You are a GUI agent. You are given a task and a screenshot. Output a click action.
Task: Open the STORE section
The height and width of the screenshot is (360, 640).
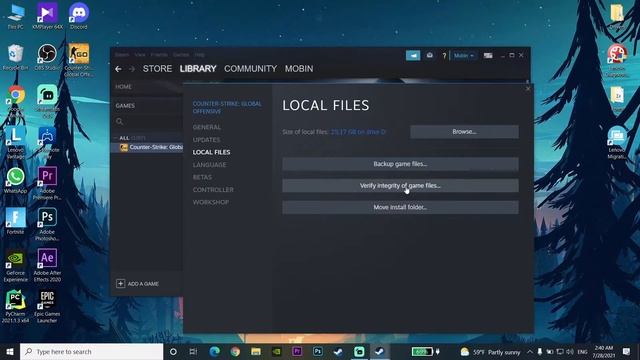coord(157,69)
